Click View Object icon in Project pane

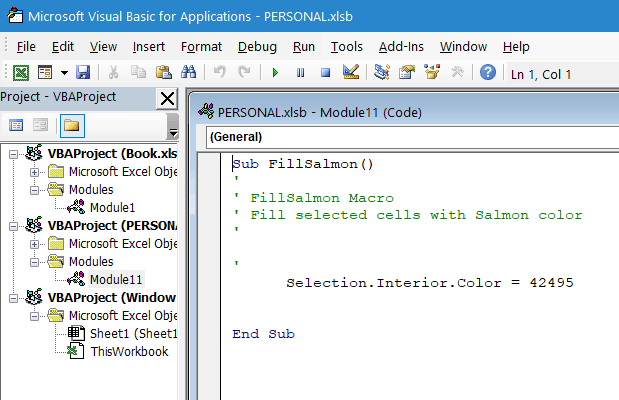point(40,126)
